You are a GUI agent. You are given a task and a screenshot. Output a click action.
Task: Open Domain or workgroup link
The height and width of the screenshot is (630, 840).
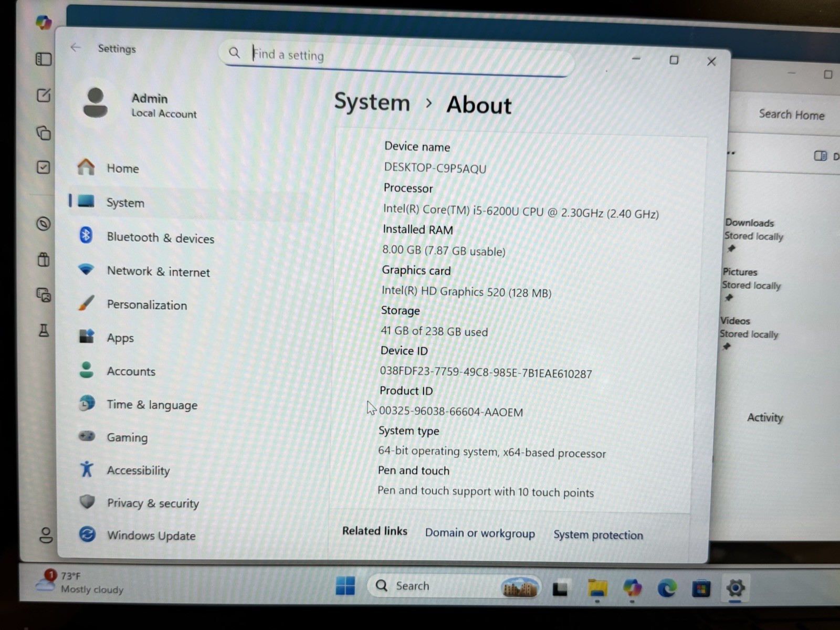coord(480,533)
